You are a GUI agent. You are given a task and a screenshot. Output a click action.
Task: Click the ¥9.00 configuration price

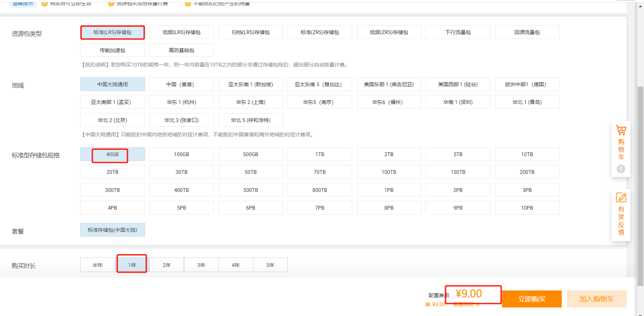click(469, 294)
